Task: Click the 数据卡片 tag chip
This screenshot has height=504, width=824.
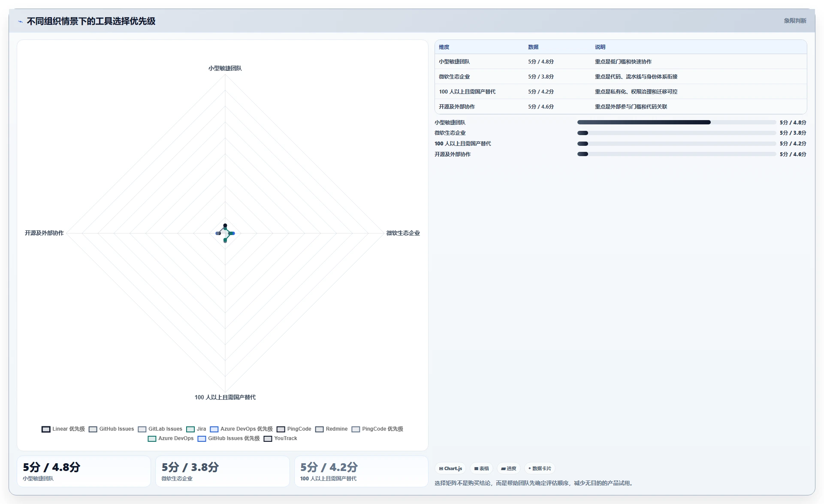Action: 540,468
